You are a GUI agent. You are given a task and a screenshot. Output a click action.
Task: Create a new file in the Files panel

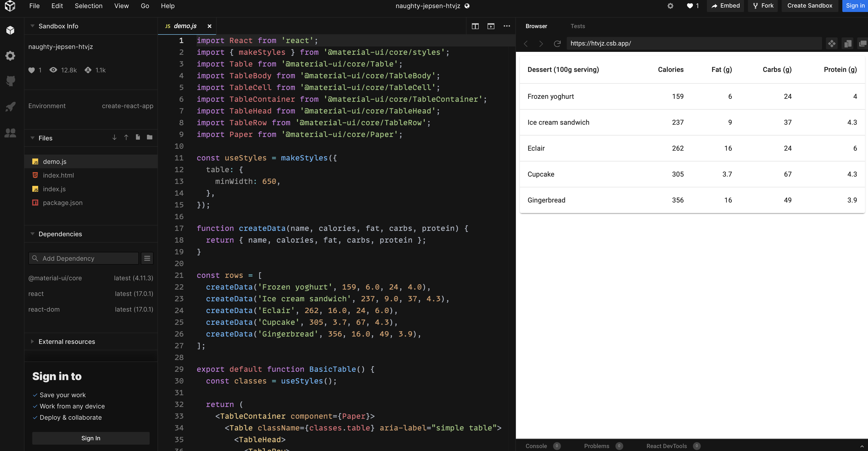tap(138, 137)
